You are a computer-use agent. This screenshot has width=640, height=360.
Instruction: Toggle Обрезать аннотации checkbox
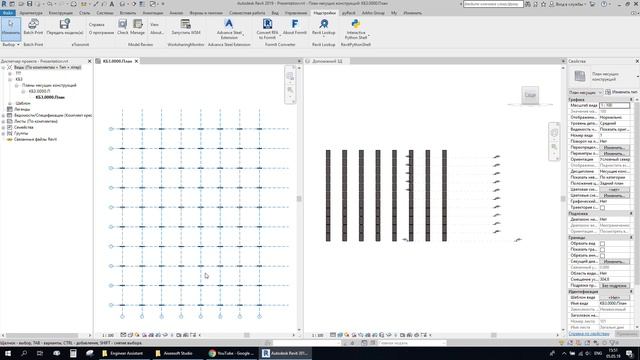click(x=602, y=256)
